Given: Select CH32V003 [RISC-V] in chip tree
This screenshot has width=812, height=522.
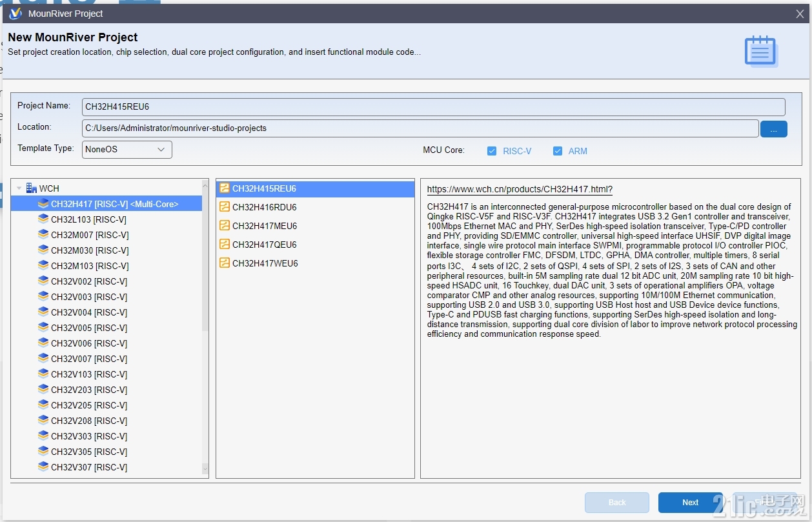Looking at the screenshot, I should (89, 297).
